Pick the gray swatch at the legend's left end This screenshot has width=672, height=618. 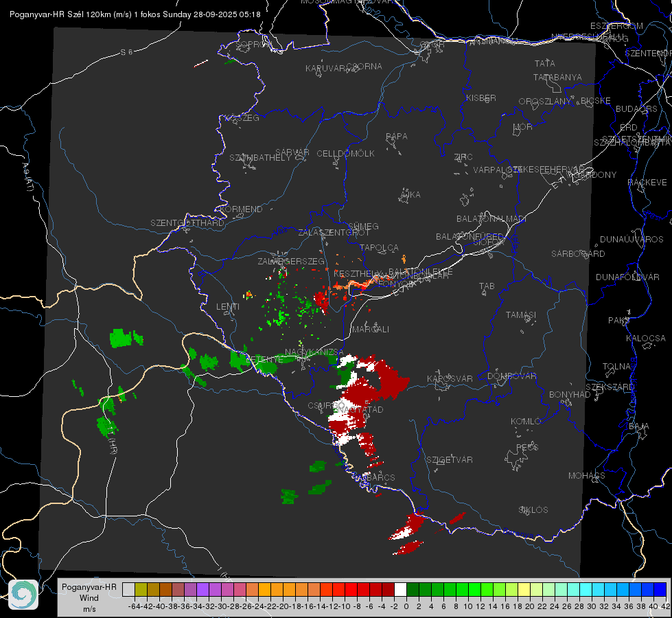tap(128, 590)
